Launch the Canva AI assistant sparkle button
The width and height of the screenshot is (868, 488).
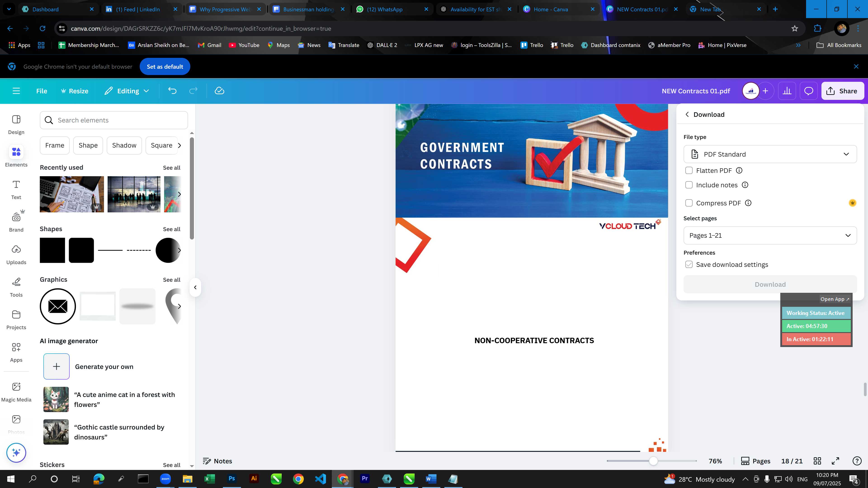16,453
